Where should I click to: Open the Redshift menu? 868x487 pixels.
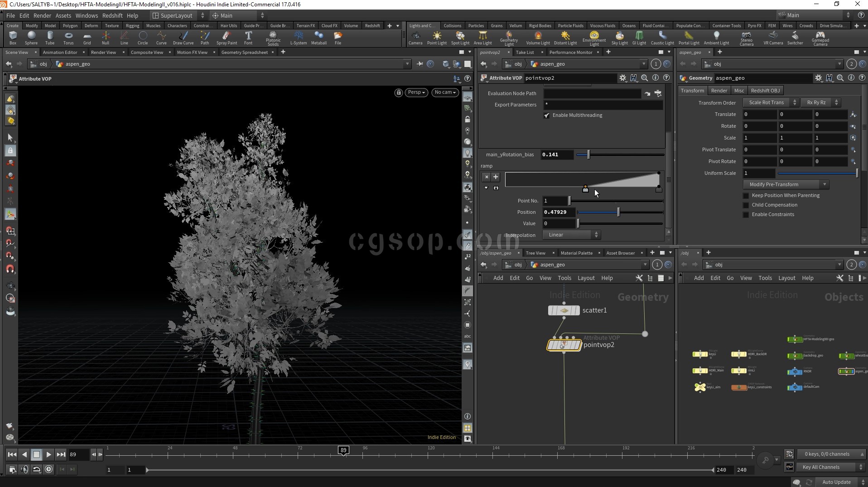pos(112,15)
